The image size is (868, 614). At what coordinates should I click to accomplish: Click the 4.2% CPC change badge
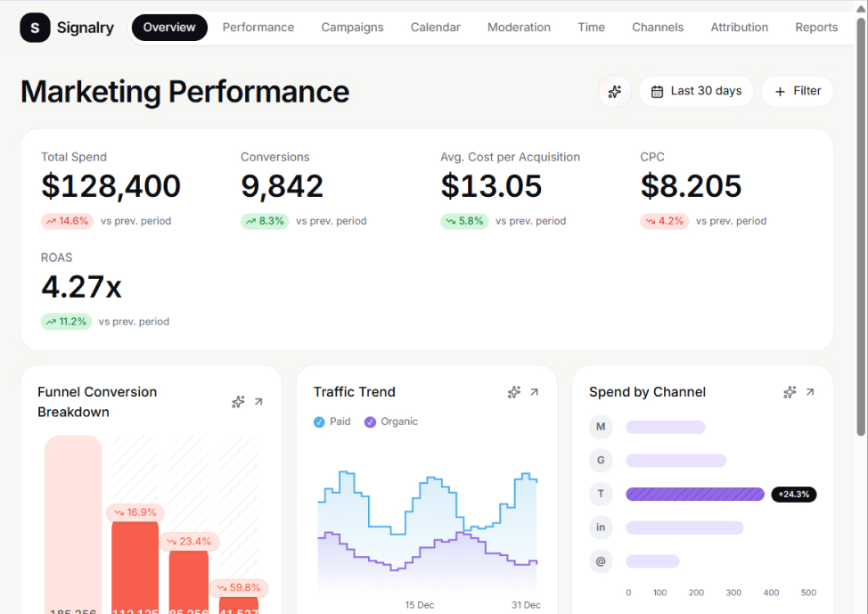[x=664, y=222]
